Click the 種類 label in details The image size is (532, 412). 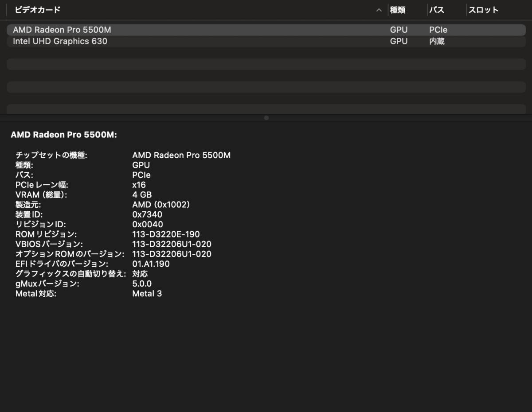(x=24, y=165)
